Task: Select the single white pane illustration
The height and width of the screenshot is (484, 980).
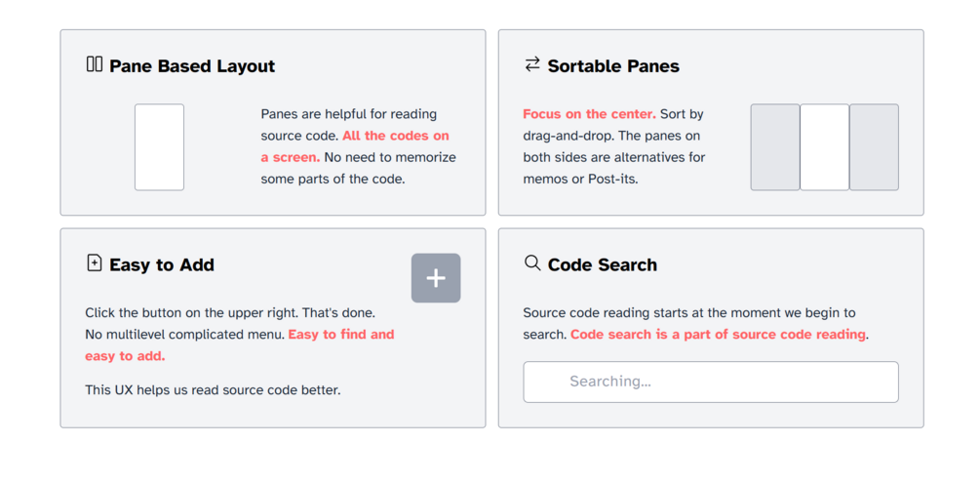Action: point(159,147)
